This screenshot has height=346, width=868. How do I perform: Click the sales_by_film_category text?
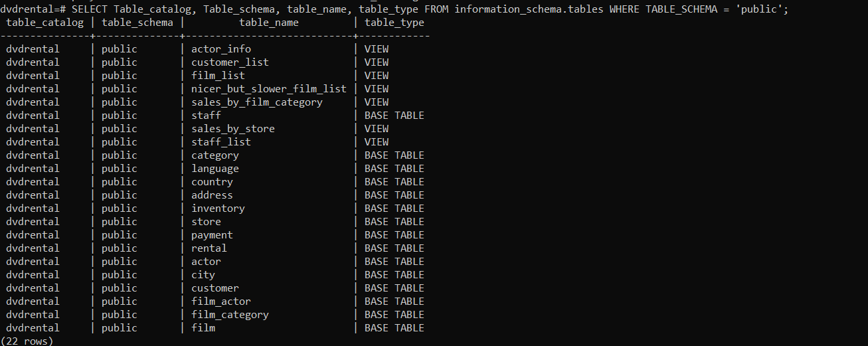tap(257, 102)
